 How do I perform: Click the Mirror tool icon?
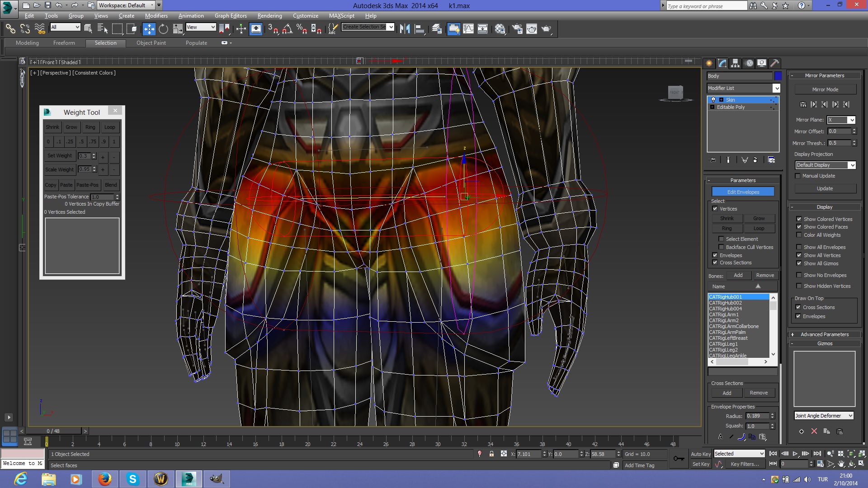[x=405, y=29]
